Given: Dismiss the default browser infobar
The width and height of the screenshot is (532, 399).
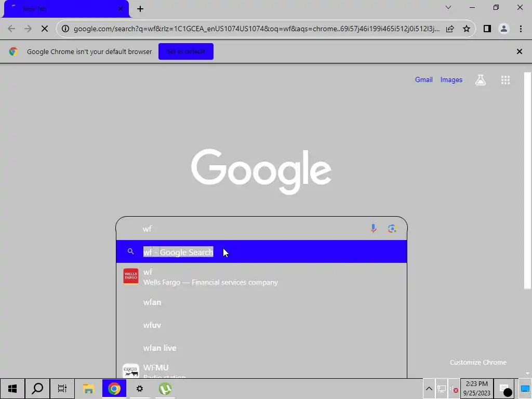Looking at the screenshot, I should [520, 51].
